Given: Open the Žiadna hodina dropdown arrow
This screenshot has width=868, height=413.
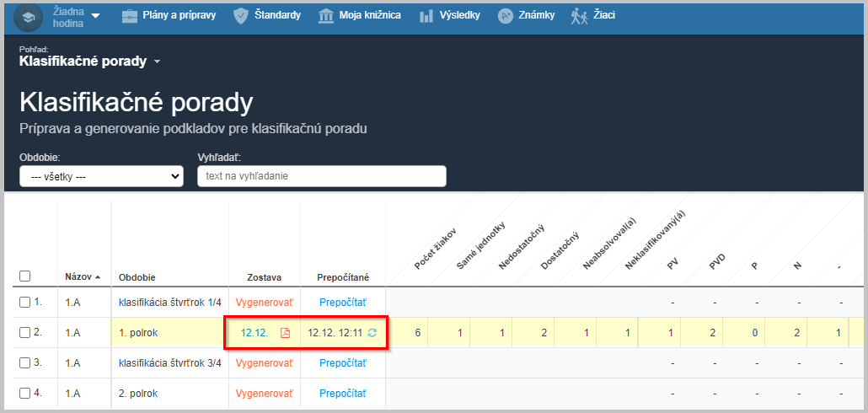Looking at the screenshot, I should (95, 16).
